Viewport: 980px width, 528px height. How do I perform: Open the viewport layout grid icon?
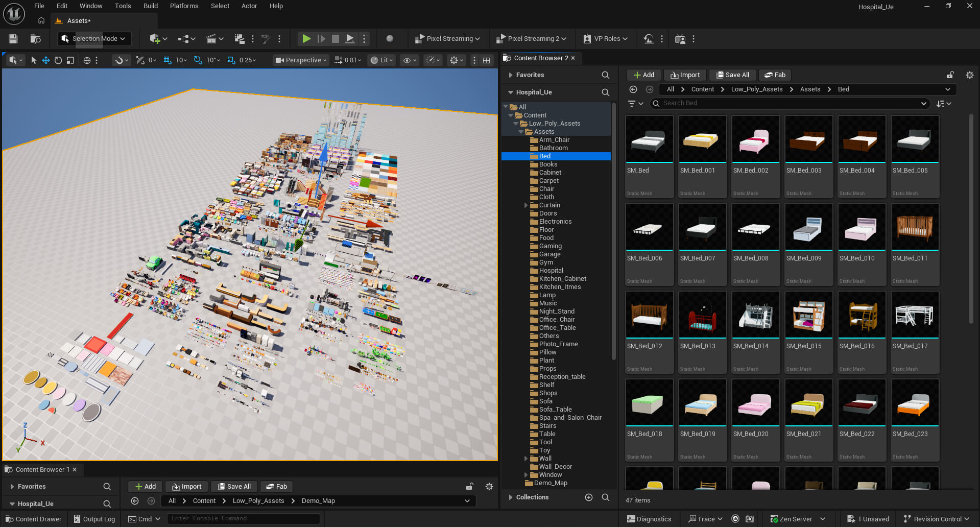pos(487,60)
